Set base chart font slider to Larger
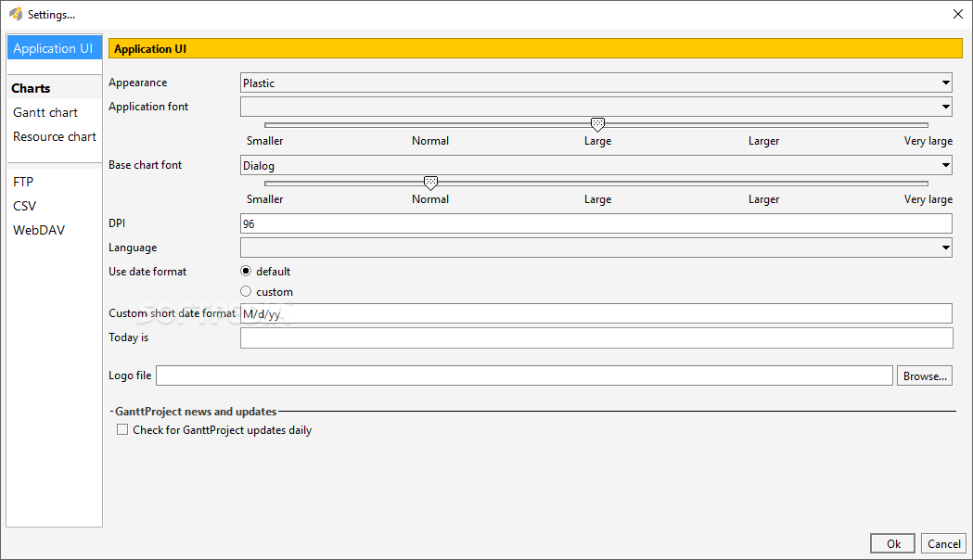The image size is (973, 560). (763, 184)
